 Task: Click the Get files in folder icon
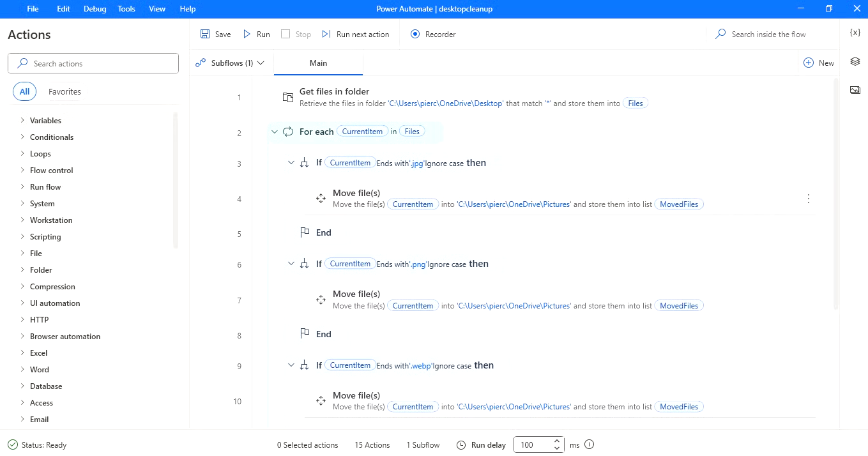[x=288, y=97]
